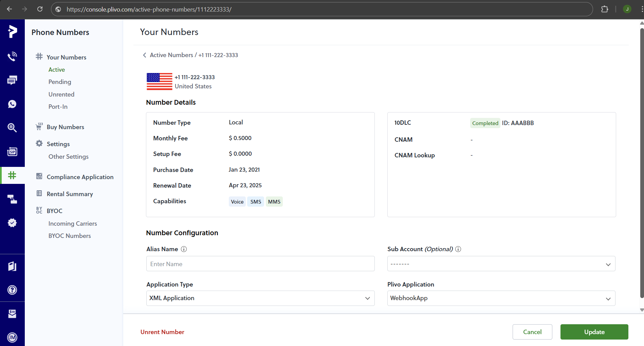Open BYOC Numbers in the sidebar
Image resolution: width=644 pixels, height=346 pixels.
70,236
